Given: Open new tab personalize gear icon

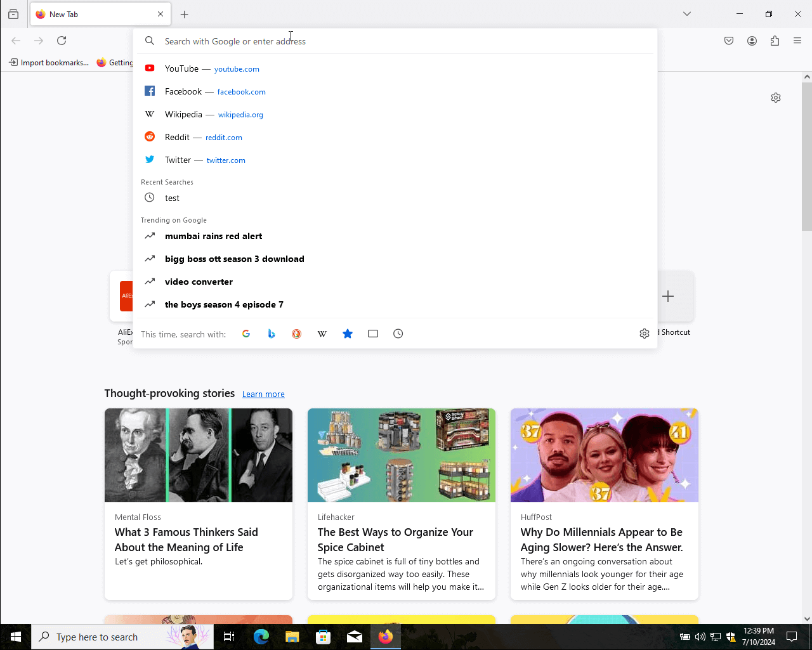Looking at the screenshot, I should coord(776,98).
